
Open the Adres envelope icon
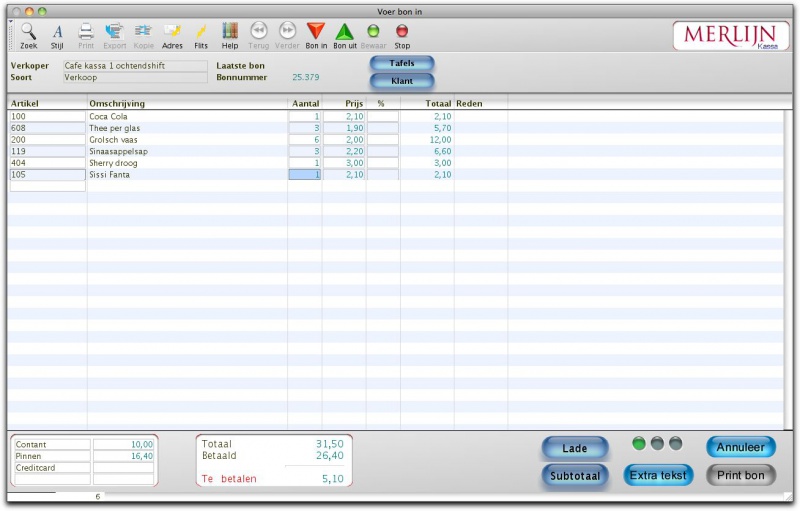pyautogui.click(x=172, y=32)
